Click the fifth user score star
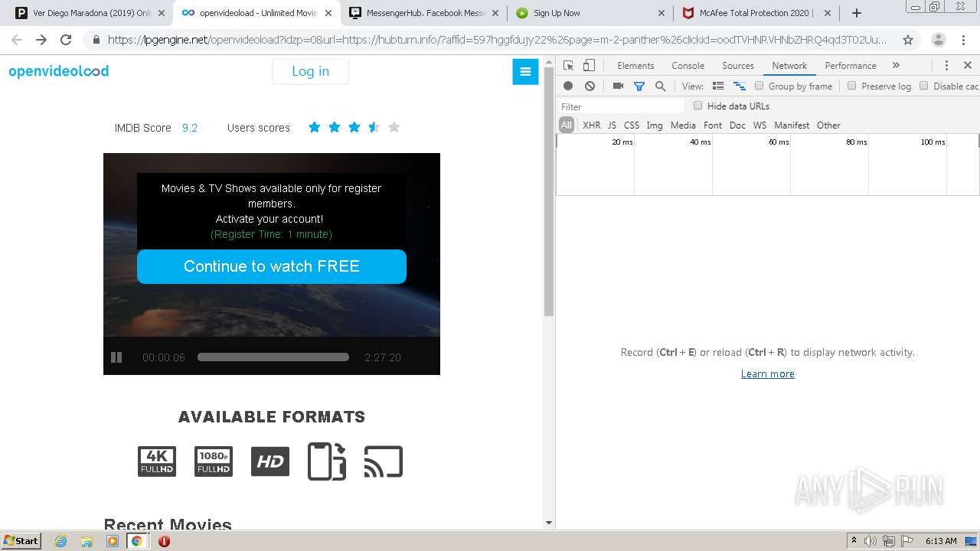This screenshot has width=980, height=551. (394, 127)
